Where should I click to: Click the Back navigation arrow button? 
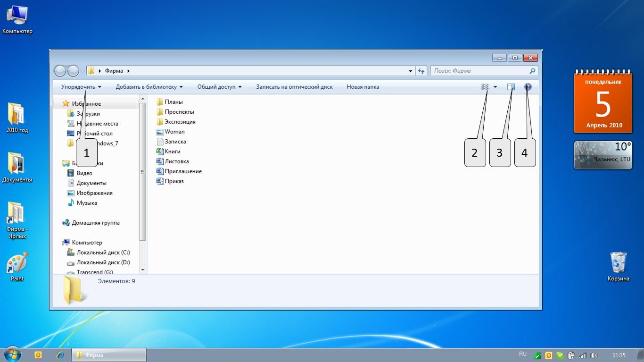click(x=60, y=71)
